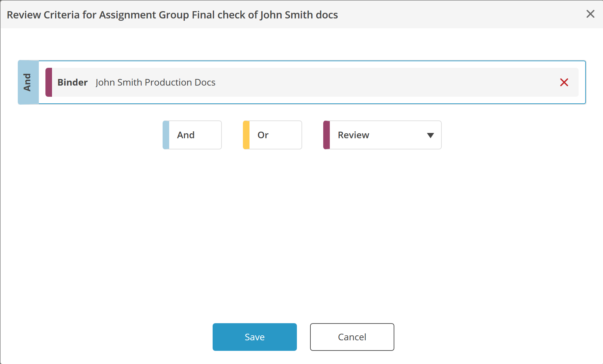The width and height of the screenshot is (603, 364).
Task: Select the maroon color bar on the Review tile
Action: (326, 135)
